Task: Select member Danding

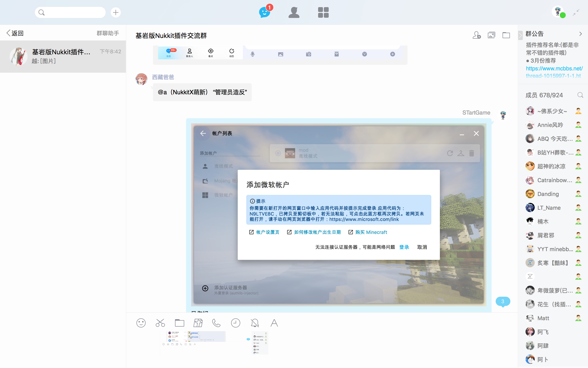Action: coord(553,194)
